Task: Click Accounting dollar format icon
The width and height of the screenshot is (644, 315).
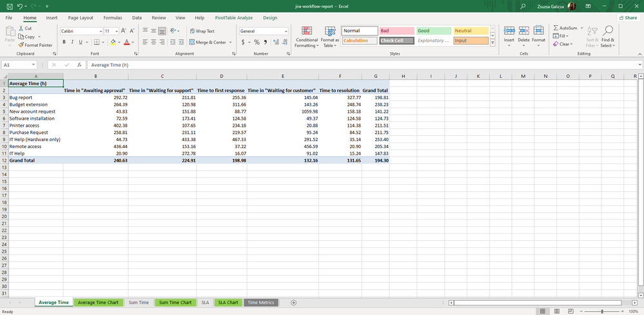Action: (243, 43)
